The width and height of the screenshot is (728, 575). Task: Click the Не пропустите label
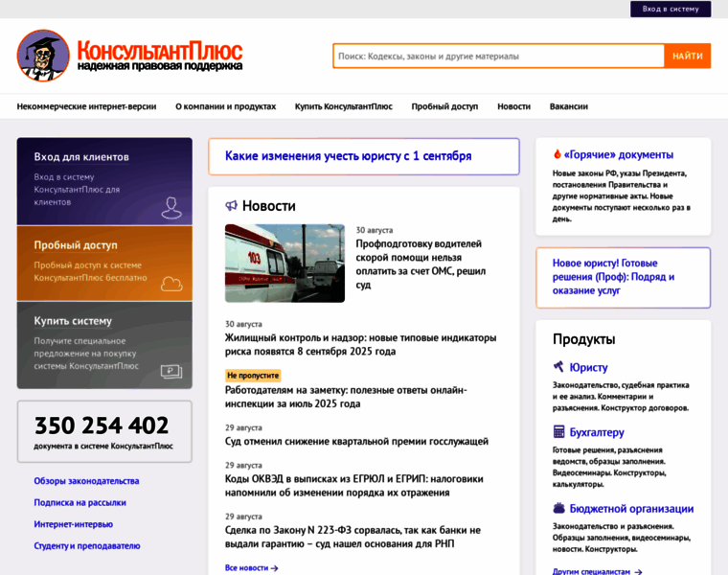(x=253, y=376)
